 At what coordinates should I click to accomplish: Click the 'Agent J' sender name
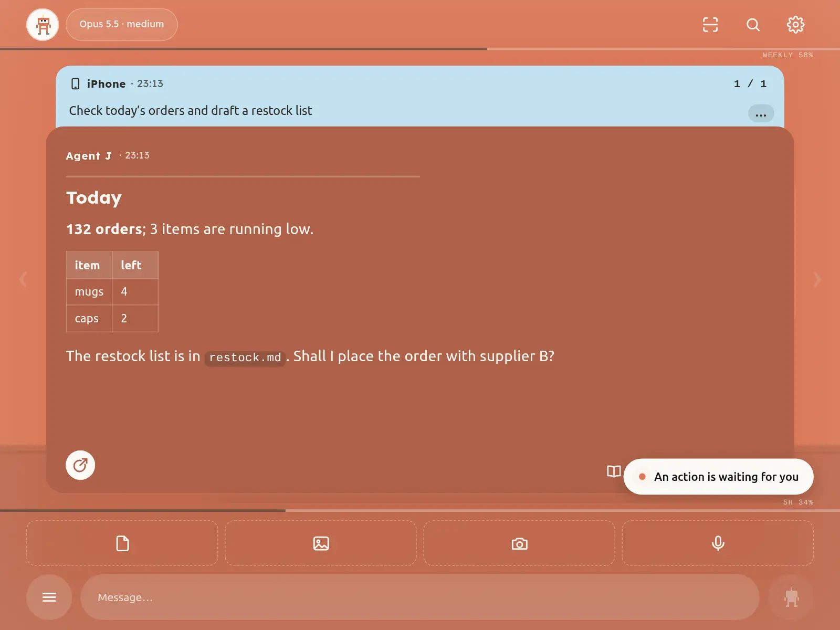click(89, 156)
